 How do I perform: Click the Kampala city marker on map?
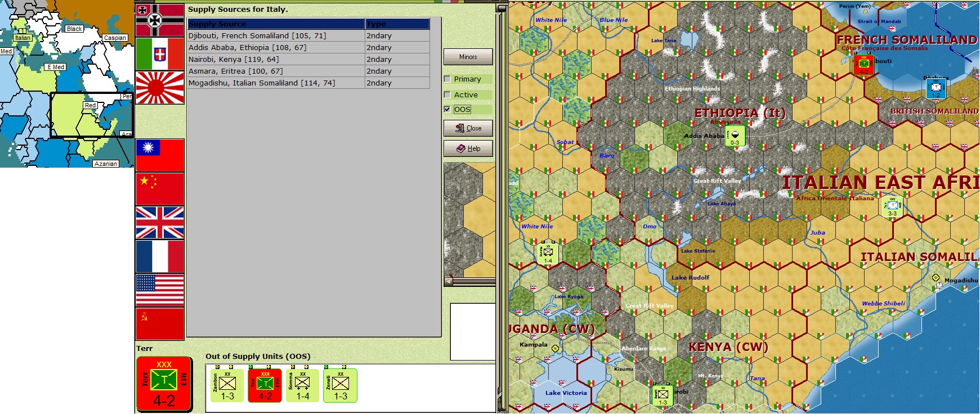click(x=555, y=349)
